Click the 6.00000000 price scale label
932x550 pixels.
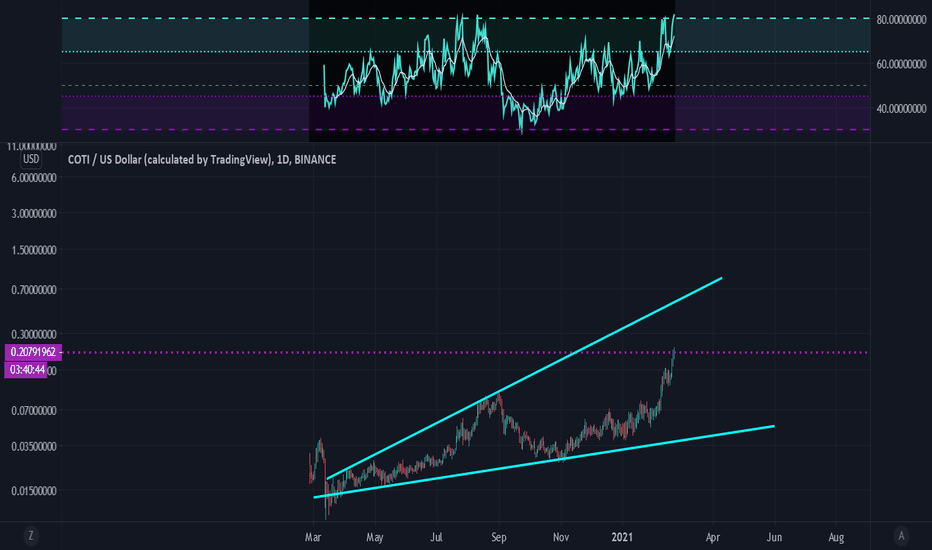click(x=34, y=178)
